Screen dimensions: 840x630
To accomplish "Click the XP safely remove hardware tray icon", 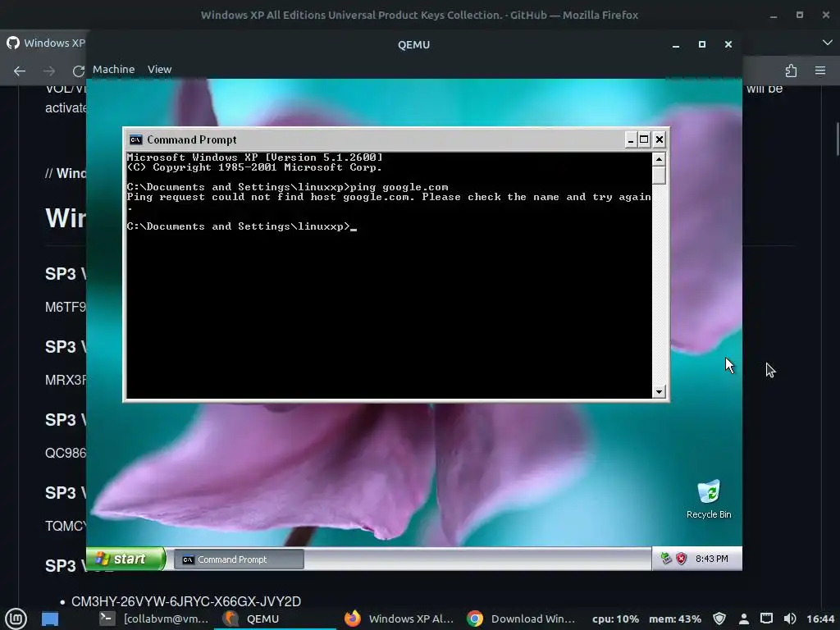I will 666,559.
